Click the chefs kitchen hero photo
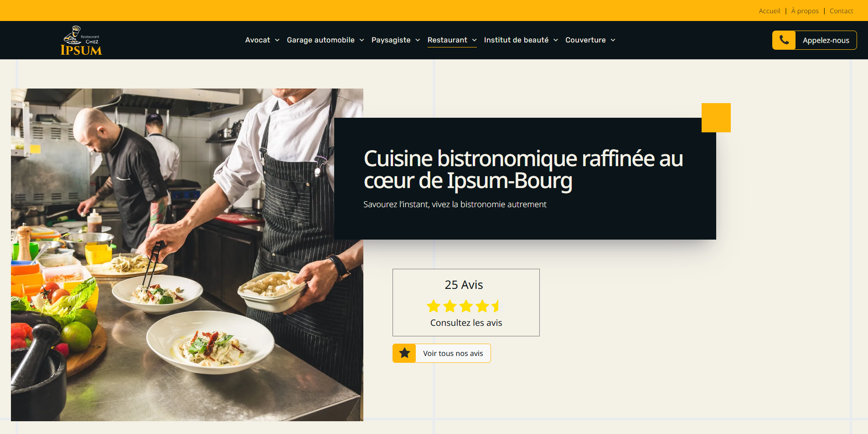Image resolution: width=868 pixels, height=434 pixels. pyautogui.click(x=187, y=255)
